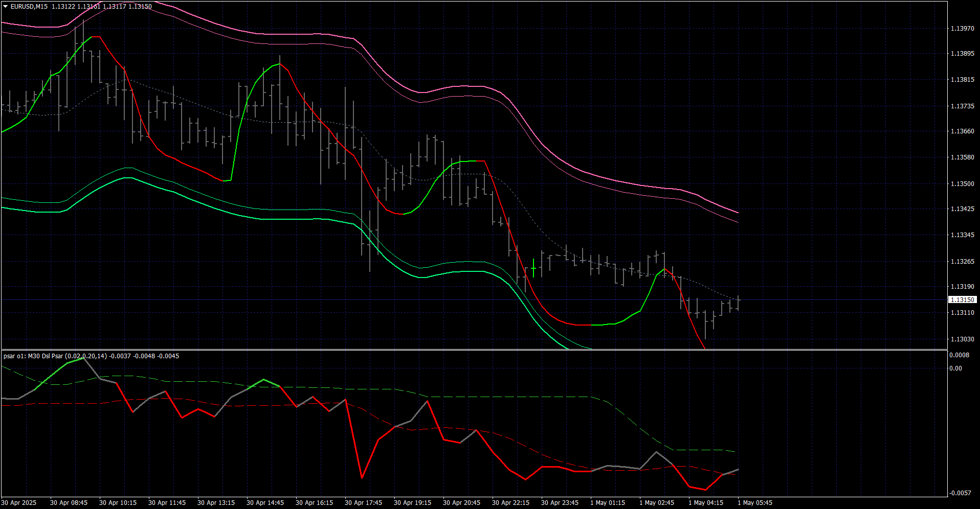Click the EURUSD,M15 chart title

point(29,7)
